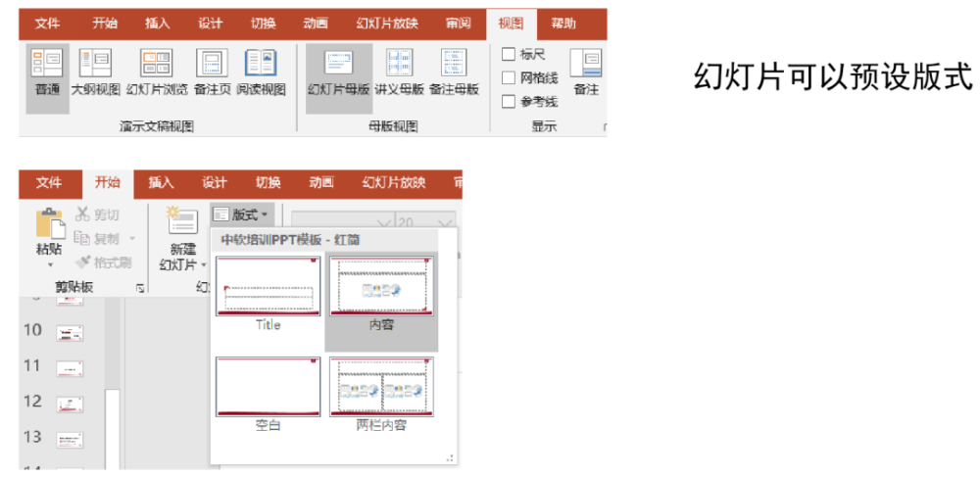The image size is (980, 478).
Task: Choose the two-column content (两栏内容) layout
Action: [381, 395]
